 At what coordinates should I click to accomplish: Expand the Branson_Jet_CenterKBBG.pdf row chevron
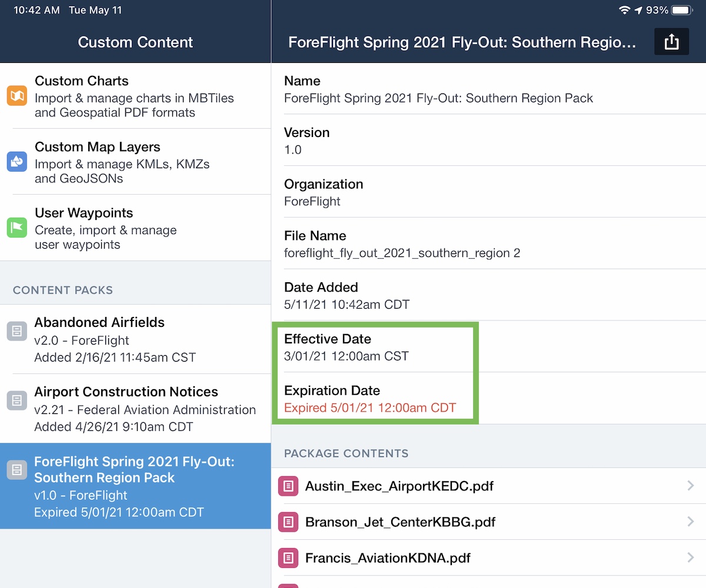tap(691, 522)
